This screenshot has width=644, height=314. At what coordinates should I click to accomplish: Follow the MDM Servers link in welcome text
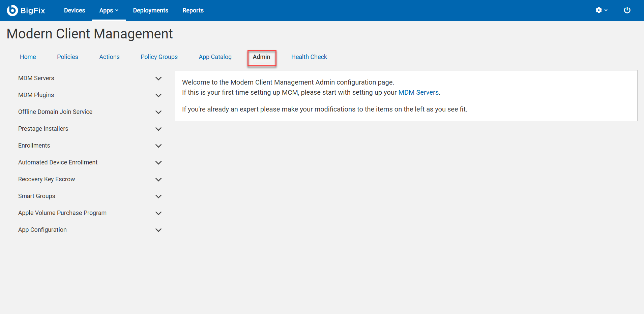(418, 92)
